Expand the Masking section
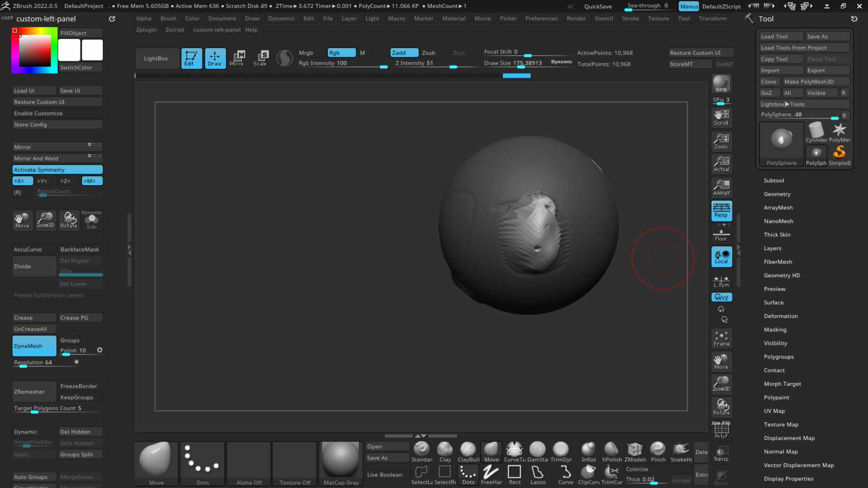The width and height of the screenshot is (868, 488). click(775, 330)
